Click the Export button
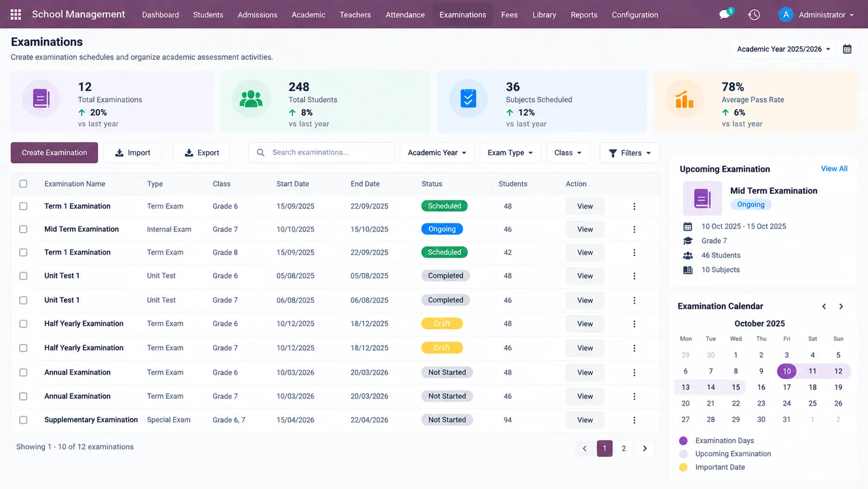Screen dimensions: 868x489 point(202,153)
